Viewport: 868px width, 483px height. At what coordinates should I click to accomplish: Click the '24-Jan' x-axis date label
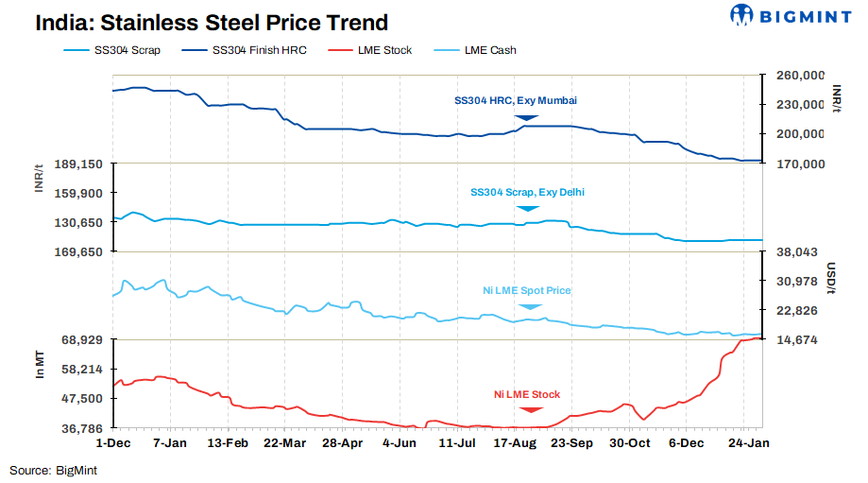point(744,442)
